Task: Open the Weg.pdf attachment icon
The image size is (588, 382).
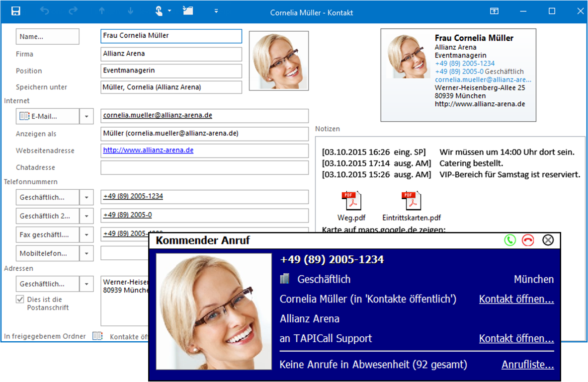Action: click(x=351, y=201)
